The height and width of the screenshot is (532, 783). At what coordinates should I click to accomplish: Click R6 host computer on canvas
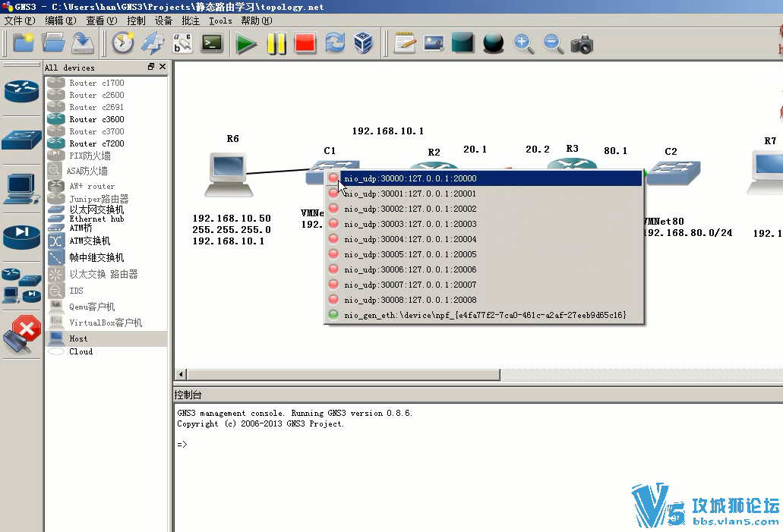(229, 175)
